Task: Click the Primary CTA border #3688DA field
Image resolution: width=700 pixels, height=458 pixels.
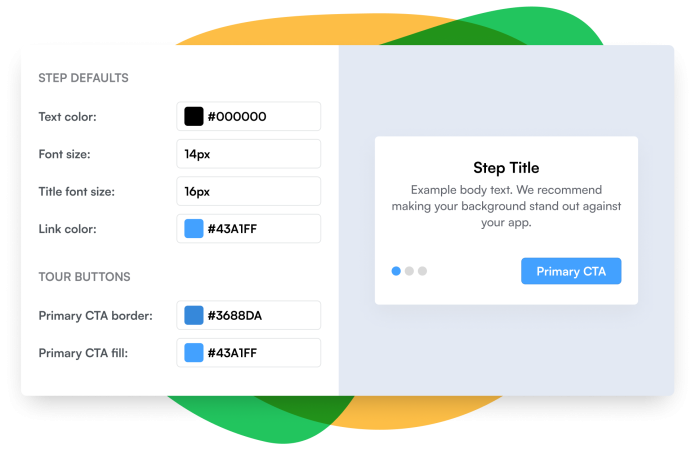Action: (262, 316)
